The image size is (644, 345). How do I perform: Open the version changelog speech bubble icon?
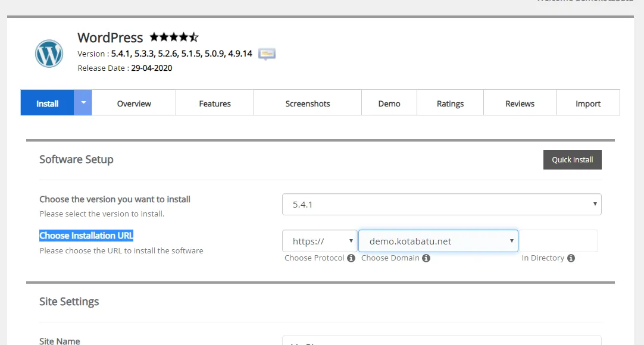[x=267, y=54]
